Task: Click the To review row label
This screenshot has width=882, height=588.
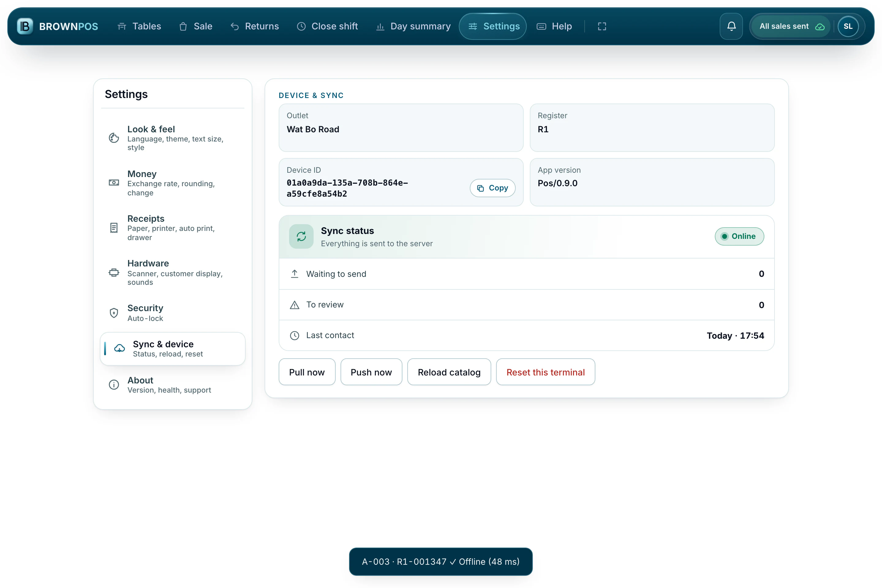Action: (x=325, y=305)
